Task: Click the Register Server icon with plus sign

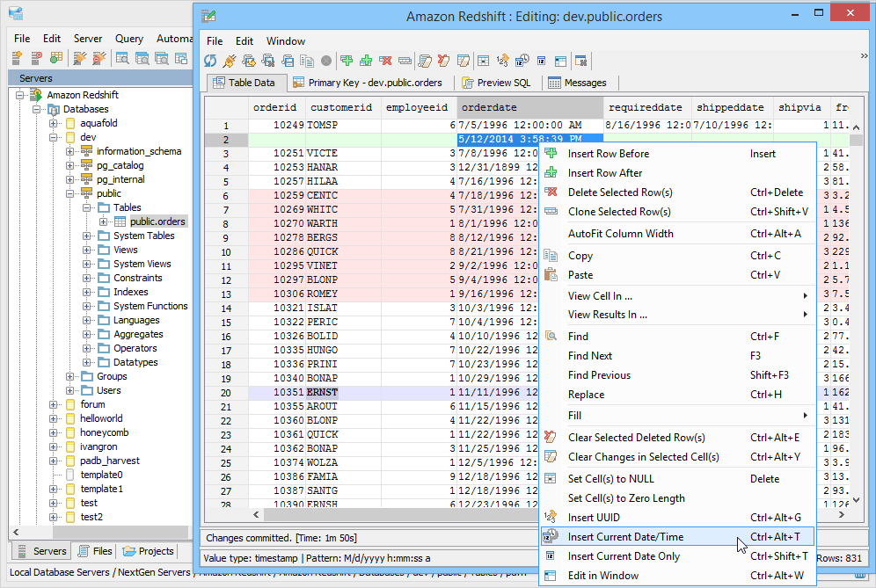Action: (x=17, y=58)
